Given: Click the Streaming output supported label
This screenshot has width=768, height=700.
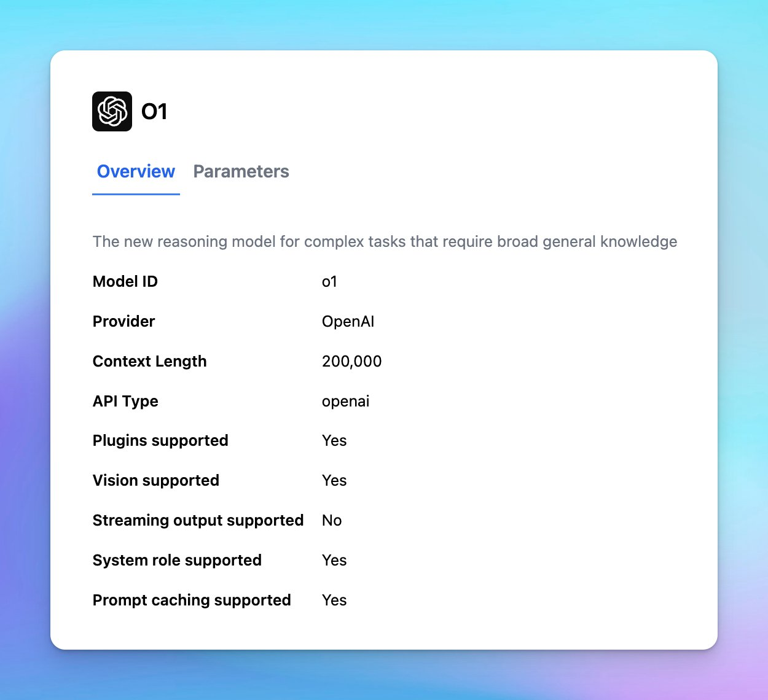Looking at the screenshot, I should coord(198,520).
